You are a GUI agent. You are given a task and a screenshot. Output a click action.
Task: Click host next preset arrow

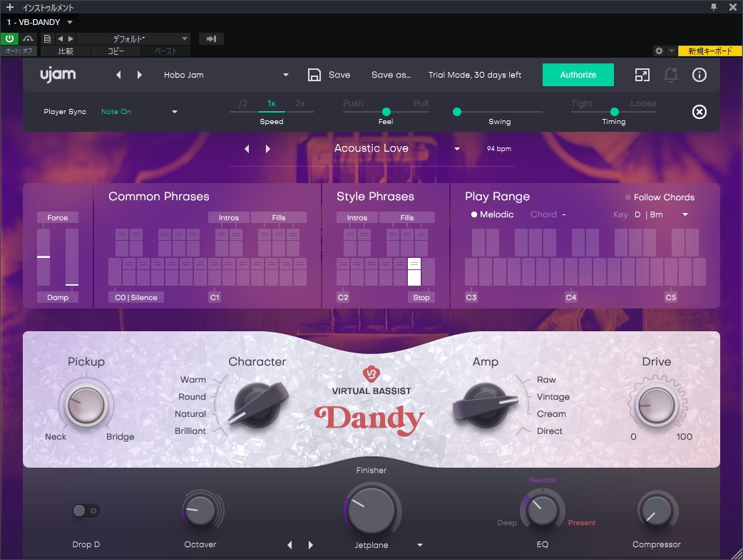[71, 38]
